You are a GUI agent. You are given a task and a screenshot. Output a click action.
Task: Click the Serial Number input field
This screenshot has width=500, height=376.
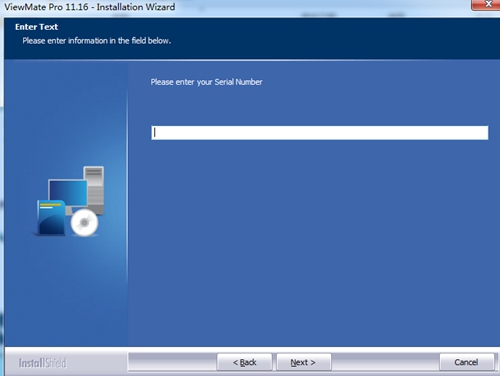(x=320, y=133)
